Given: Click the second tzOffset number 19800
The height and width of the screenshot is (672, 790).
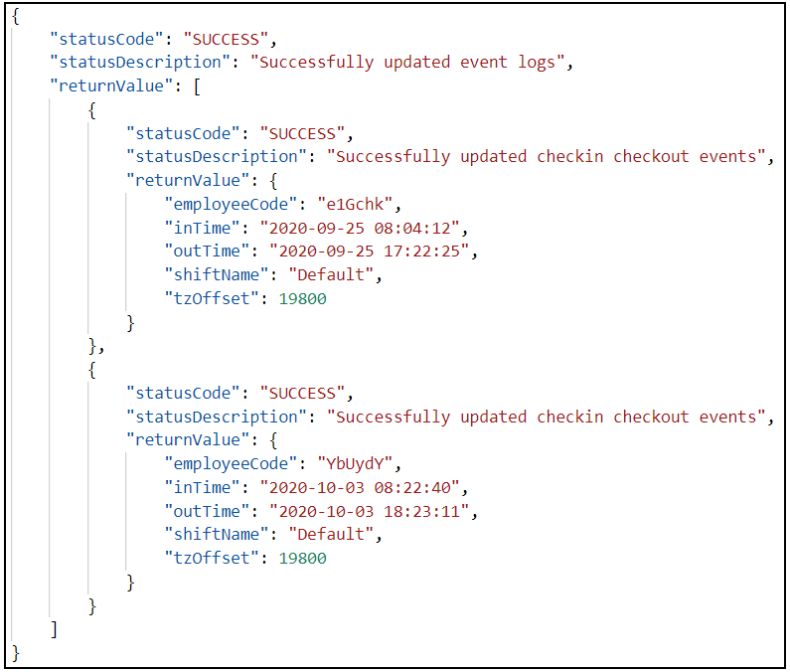Looking at the screenshot, I should click(x=302, y=558).
